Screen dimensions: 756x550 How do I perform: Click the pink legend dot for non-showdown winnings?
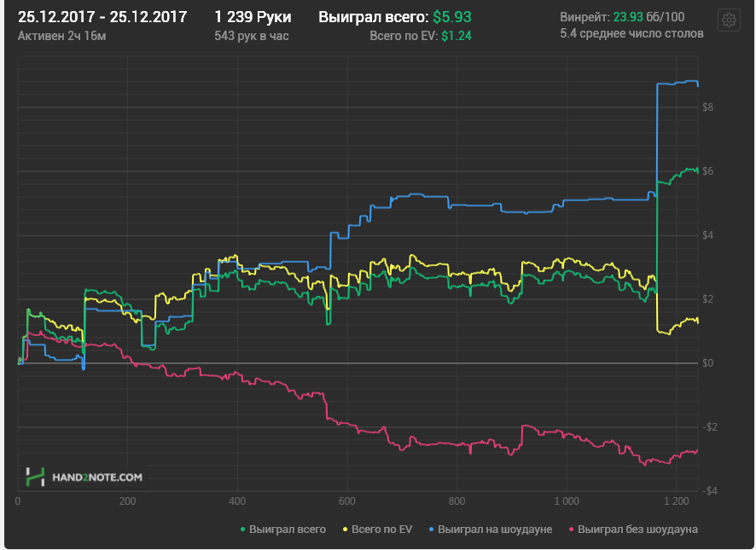pos(572,530)
